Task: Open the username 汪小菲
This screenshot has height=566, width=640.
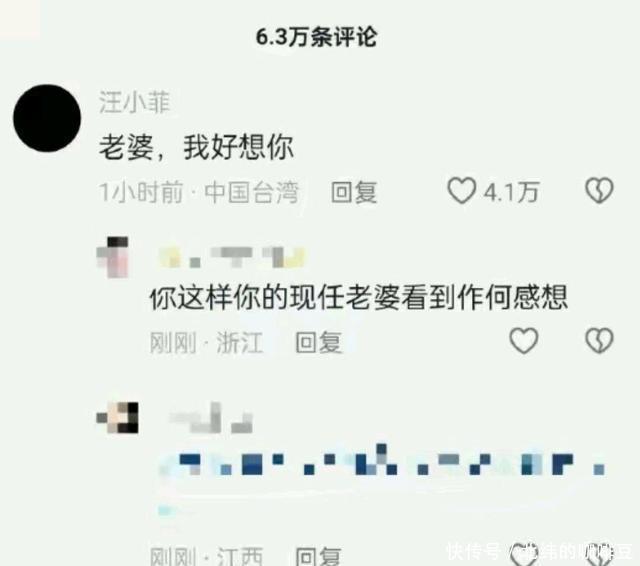Action: coord(134,102)
